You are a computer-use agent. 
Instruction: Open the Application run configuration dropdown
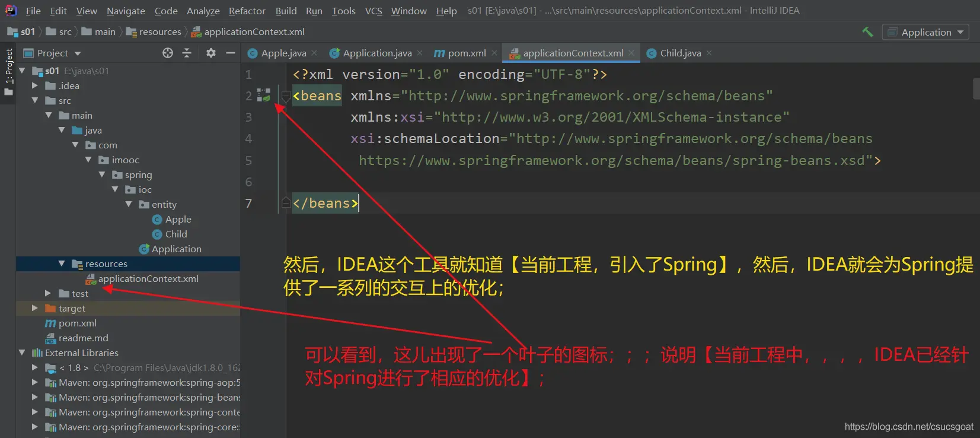pyautogui.click(x=925, y=32)
